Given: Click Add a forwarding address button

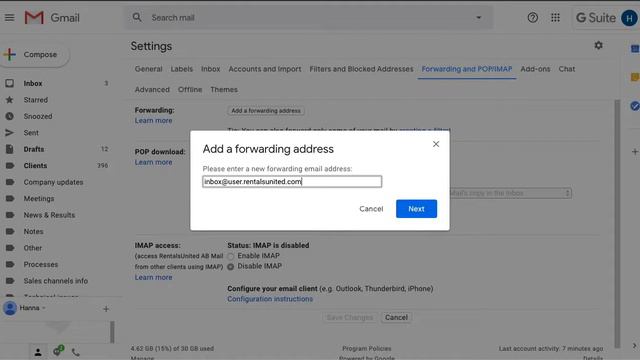Looking at the screenshot, I should pyautogui.click(x=266, y=111).
